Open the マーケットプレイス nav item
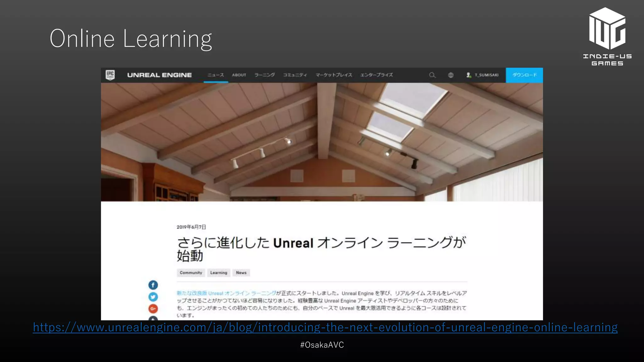This screenshot has width=644, height=362. [x=334, y=75]
